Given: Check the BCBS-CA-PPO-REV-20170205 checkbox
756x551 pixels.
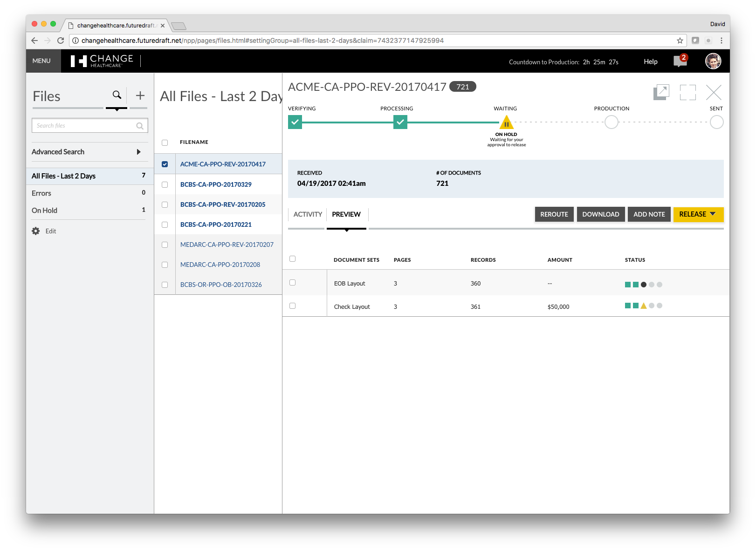Looking at the screenshot, I should 165,204.
